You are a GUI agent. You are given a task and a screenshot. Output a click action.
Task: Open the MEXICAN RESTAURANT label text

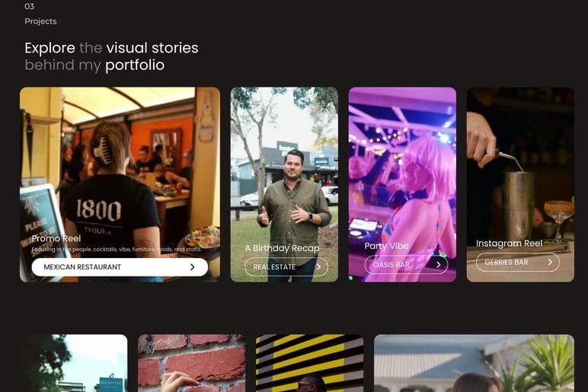click(x=82, y=267)
